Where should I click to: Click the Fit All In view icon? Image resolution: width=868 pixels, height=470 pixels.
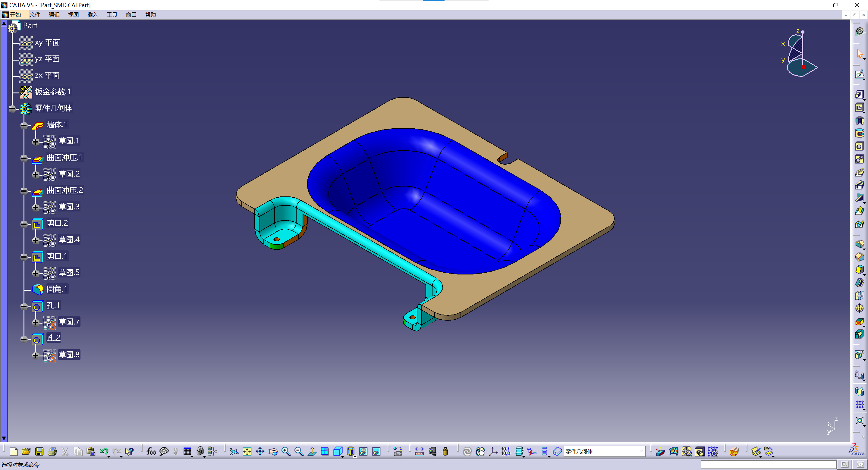click(x=247, y=451)
